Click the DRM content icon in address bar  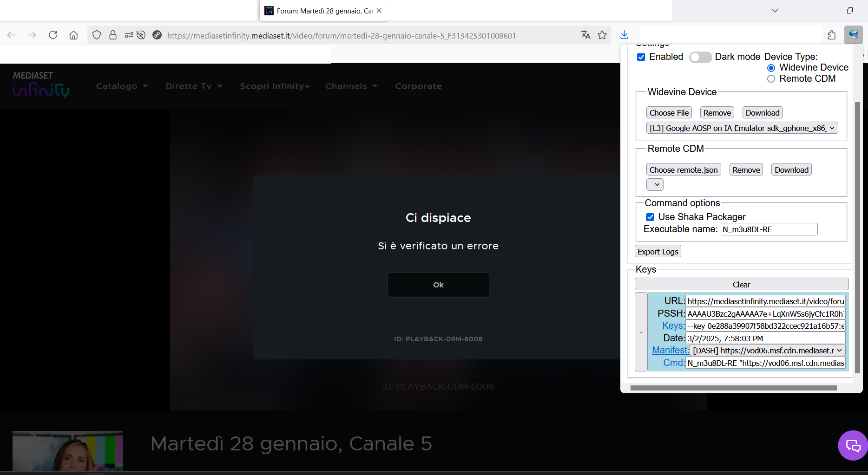[x=157, y=35]
